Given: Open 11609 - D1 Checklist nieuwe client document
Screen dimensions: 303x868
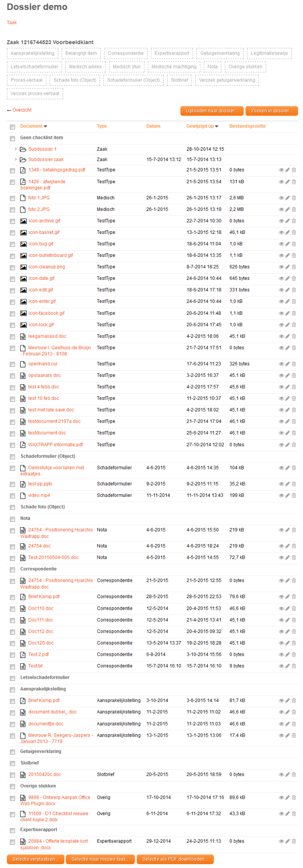Looking at the screenshot, I should click(54, 816).
